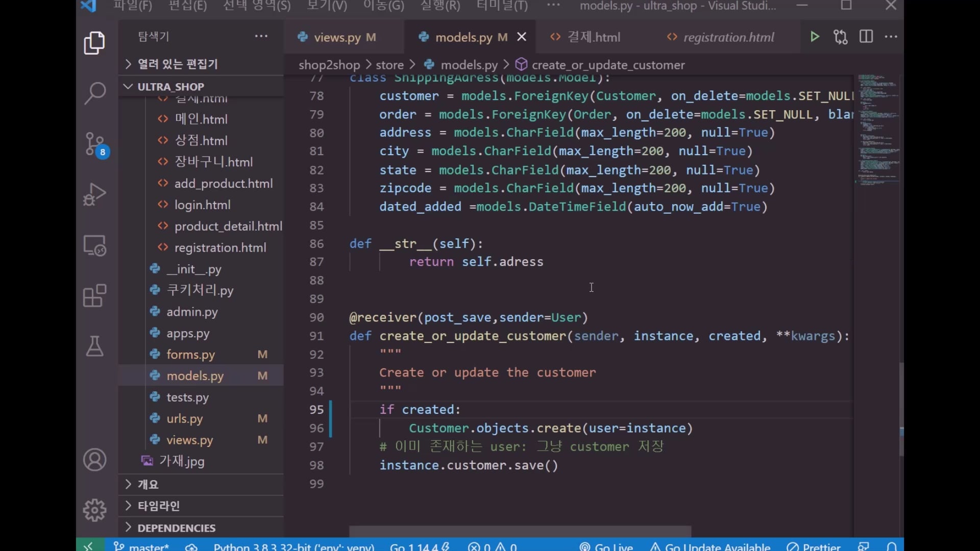Switch to the views.py tab
The image size is (980, 551).
point(337,37)
